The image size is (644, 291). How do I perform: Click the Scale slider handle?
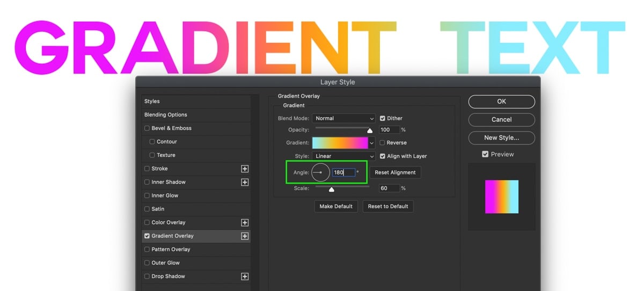332,189
